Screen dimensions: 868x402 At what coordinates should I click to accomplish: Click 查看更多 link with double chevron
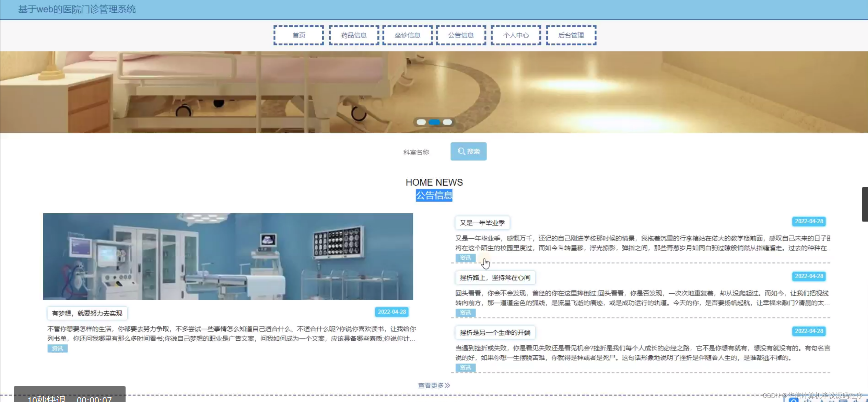[434, 386]
